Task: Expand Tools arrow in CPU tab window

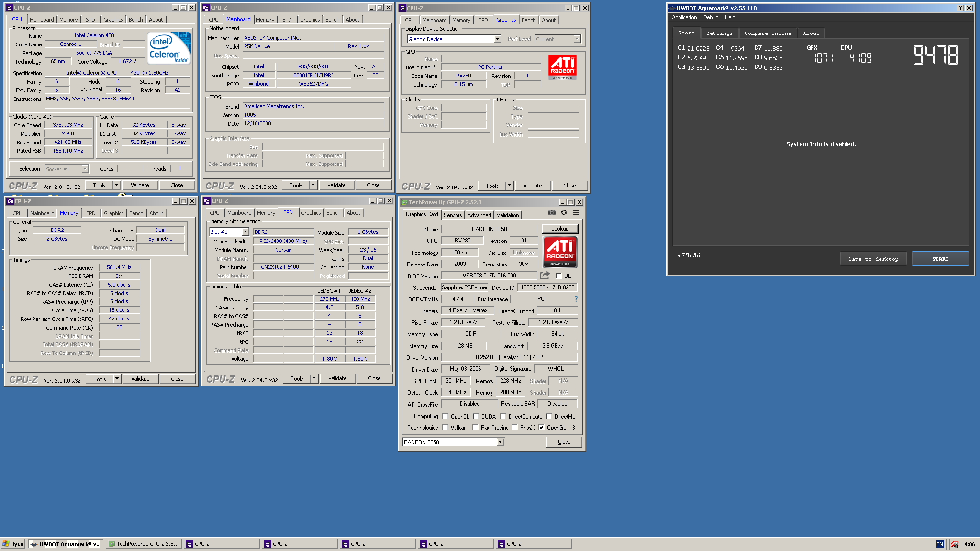Action: point(116,185)
